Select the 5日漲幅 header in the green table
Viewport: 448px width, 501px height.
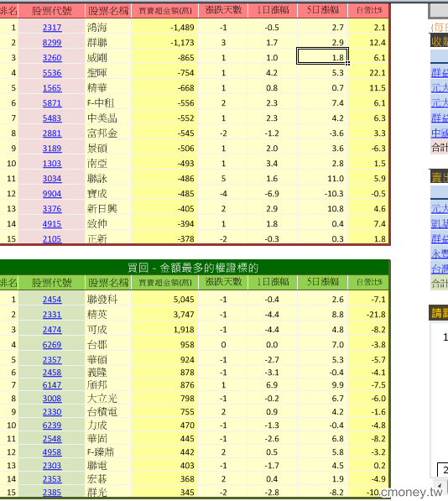323,282
